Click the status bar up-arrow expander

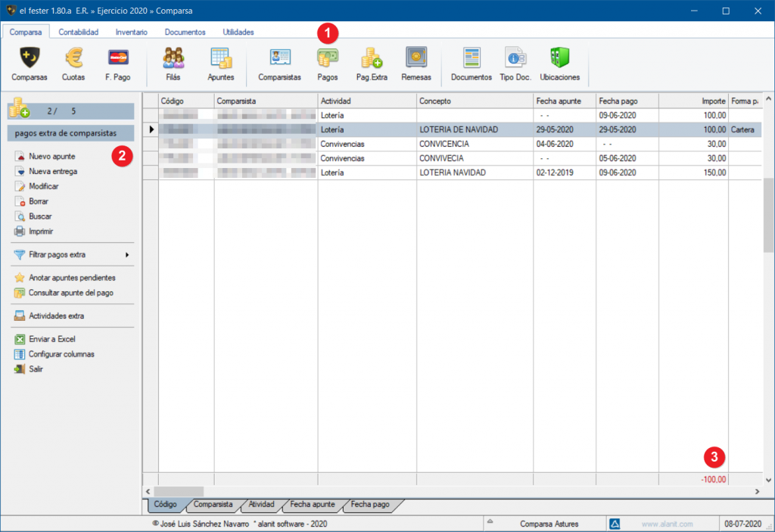pyautogui.click(x=490, y=523)
